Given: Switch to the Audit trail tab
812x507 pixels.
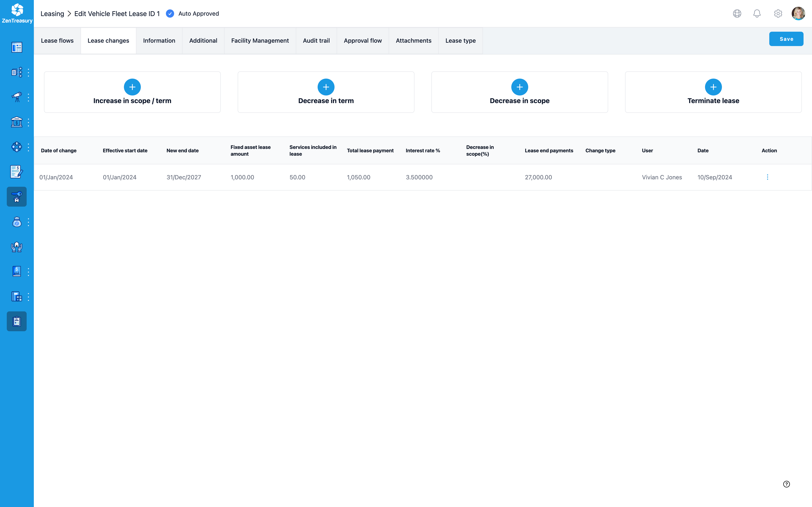Looking at the screenshot, I should (316, 41).
